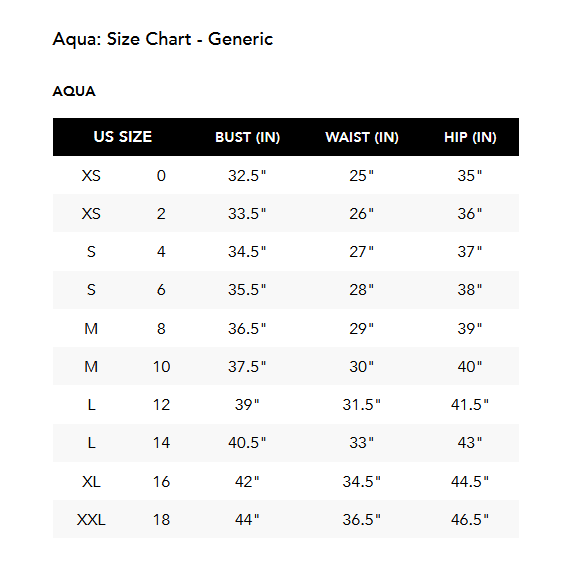Screen dimensions: 572x585
Task: Select the XL size label
Action: (x=91, y=482)
